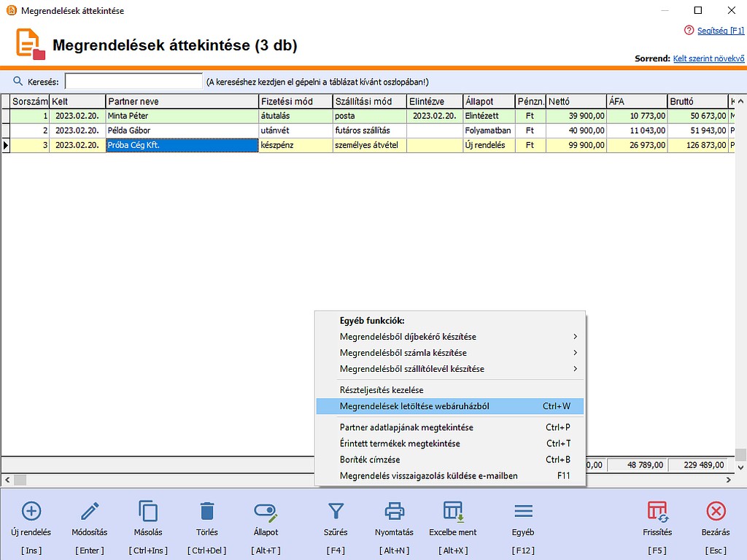
Task: Open the Egyéb hamburger menu
Action: (x=523, y=511)
